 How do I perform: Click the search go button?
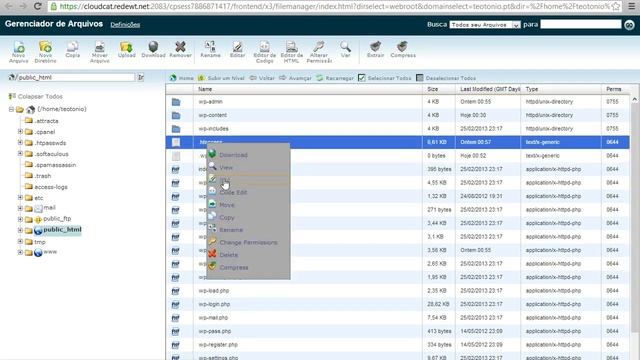(629, 25)
